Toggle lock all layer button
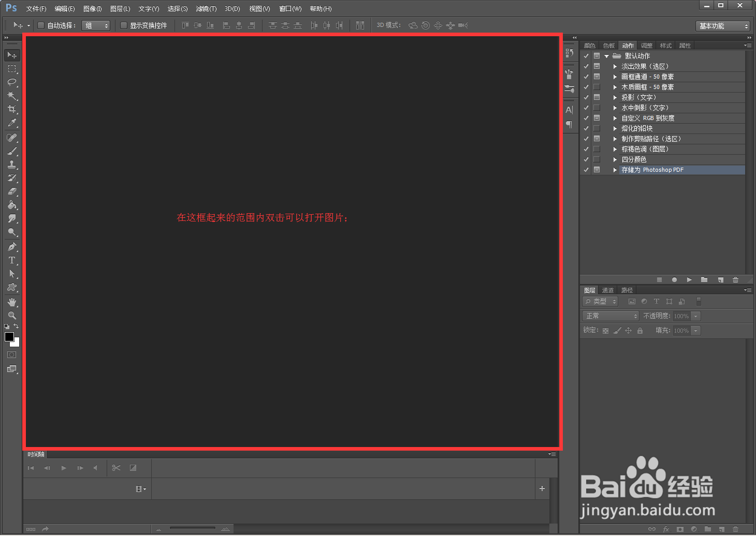This screenshot has height=536, width=756. pyautogui.click(x=640, y=331)
